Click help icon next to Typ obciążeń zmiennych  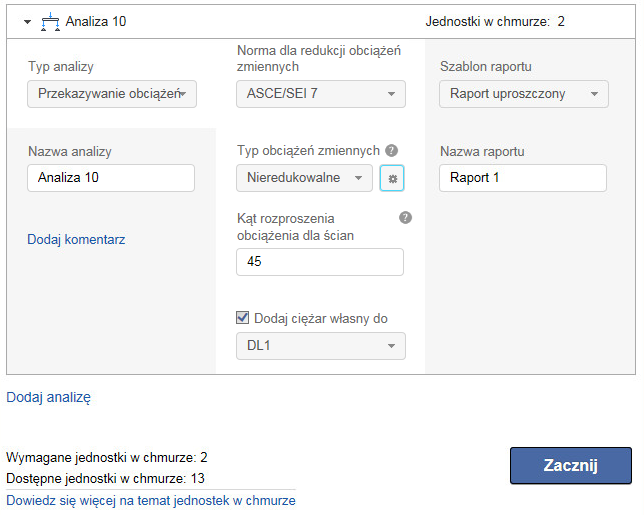coord(392,150)
